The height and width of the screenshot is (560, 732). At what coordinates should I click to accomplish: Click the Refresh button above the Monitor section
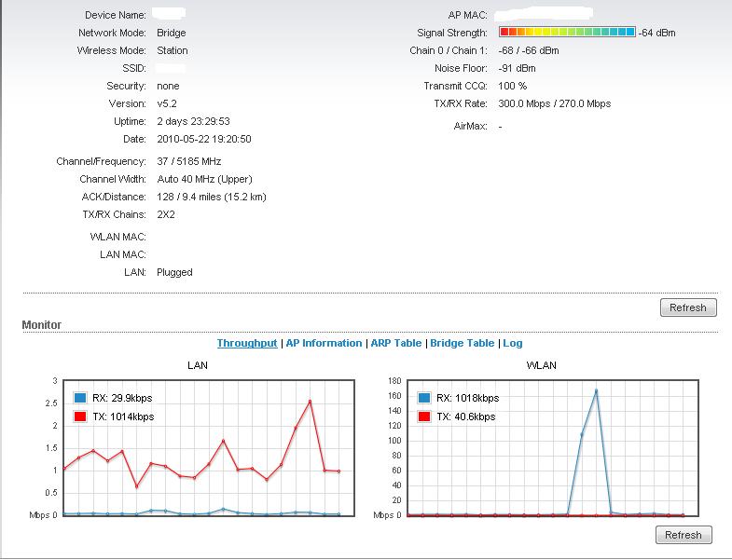tap(688, 307)
